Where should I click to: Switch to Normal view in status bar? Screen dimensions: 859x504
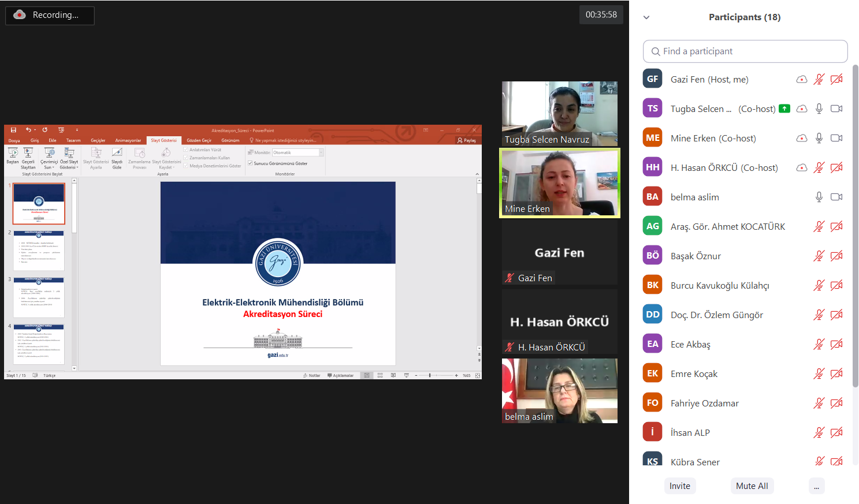tap(367, 375)
